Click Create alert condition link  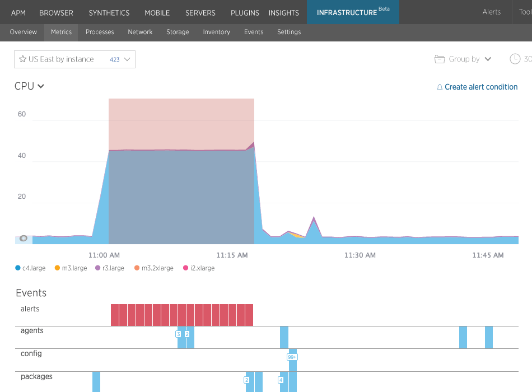click(481, 87)
